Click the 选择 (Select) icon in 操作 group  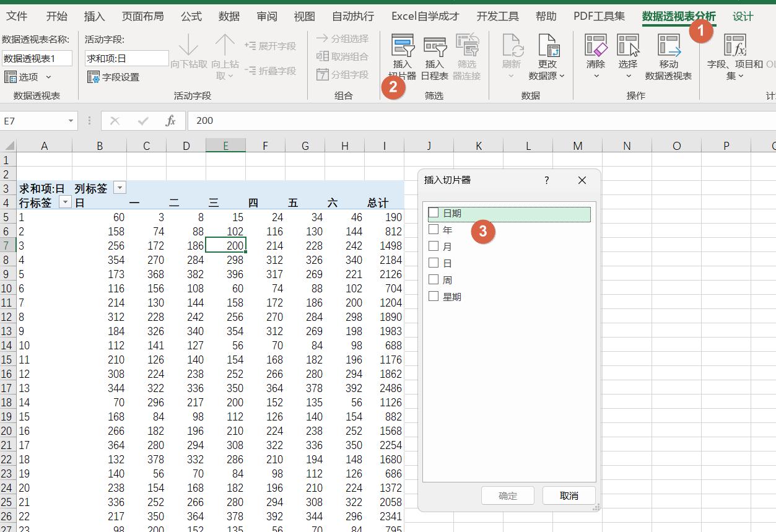coord(627,47)
